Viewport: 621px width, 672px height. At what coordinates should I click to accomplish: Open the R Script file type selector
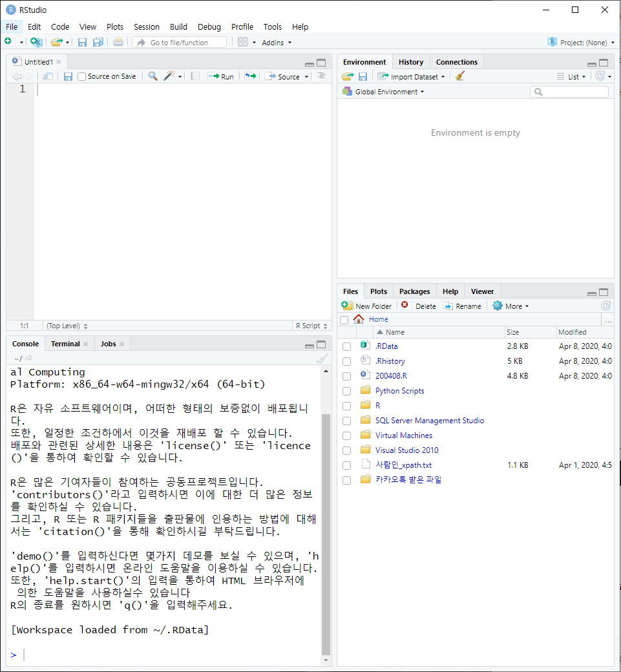click(311, 326)
